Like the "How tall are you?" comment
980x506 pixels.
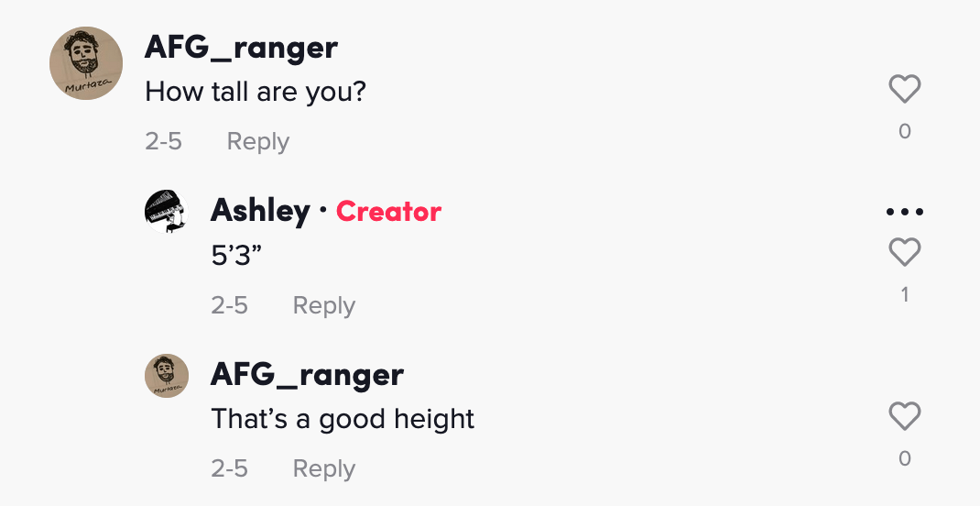pos(905,89)
